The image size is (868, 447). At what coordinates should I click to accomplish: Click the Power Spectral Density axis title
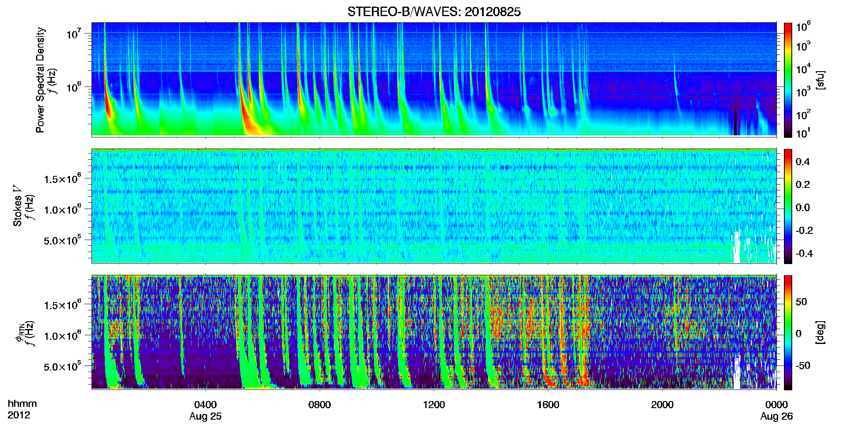point(40,80)
